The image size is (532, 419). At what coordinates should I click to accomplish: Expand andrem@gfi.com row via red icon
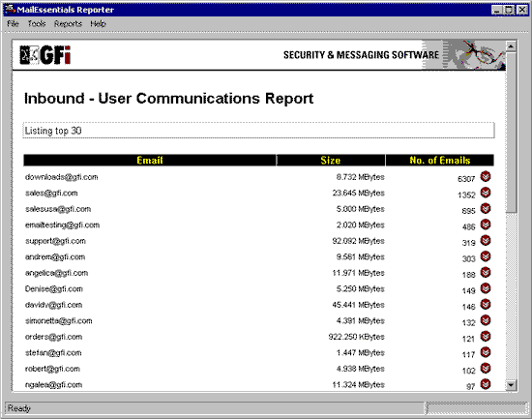coord(486,256)
